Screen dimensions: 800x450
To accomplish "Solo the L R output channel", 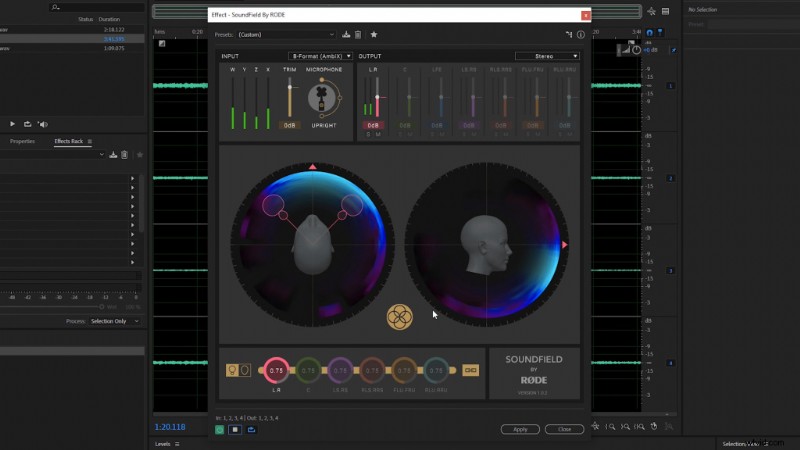I will click(x=368, y=135).
